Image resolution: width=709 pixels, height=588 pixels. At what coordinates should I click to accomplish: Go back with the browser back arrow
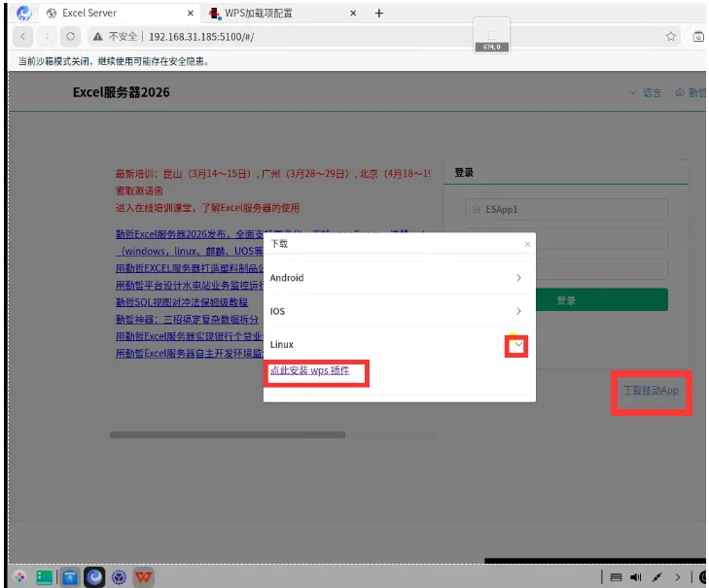click(x=23, y=36)
